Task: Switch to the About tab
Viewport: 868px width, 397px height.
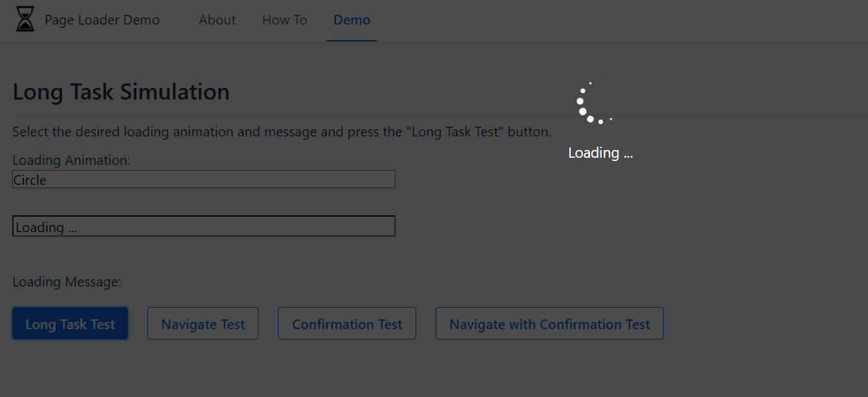Action: click(x=217, y=20)
